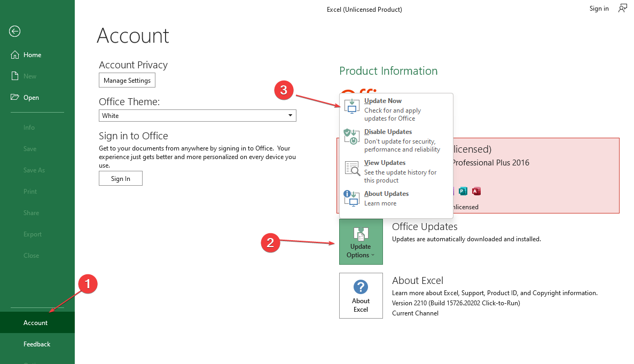
Task: Choose About Updates menu entry
Action: pos(396,199)
